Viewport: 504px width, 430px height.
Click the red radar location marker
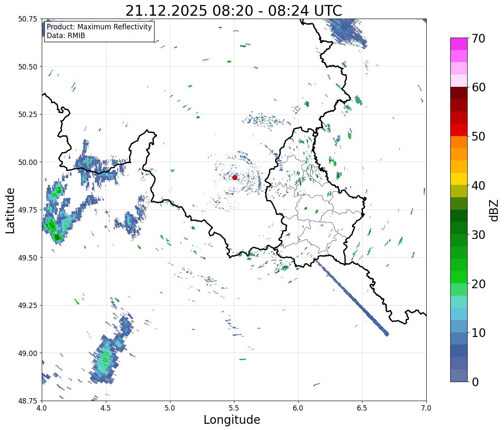235,177
